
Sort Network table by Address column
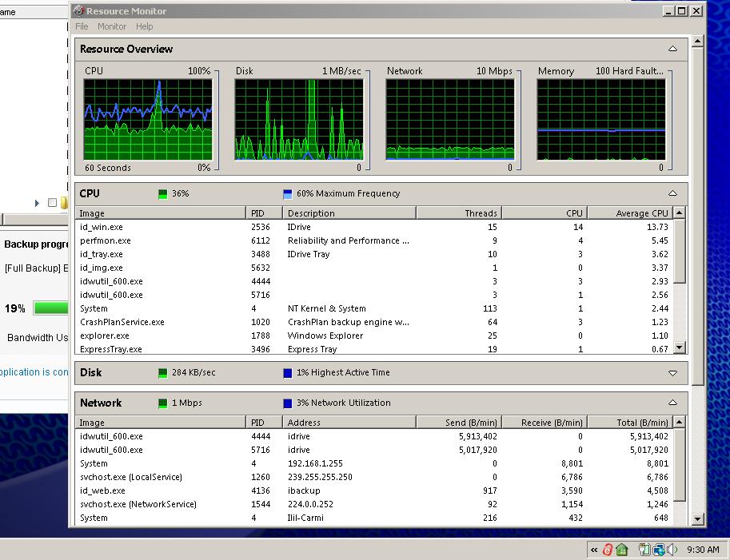point(349,423)
